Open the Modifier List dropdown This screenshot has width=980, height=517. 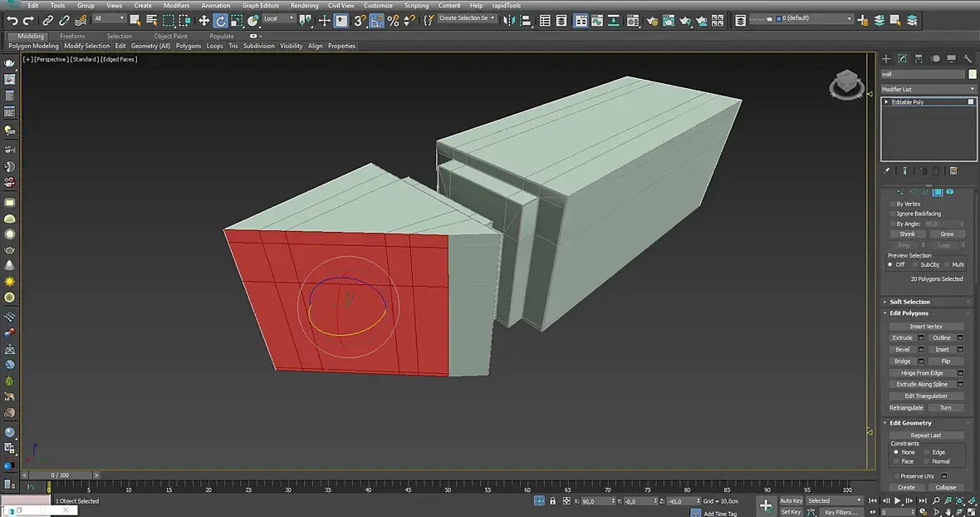tap(929, 89)
